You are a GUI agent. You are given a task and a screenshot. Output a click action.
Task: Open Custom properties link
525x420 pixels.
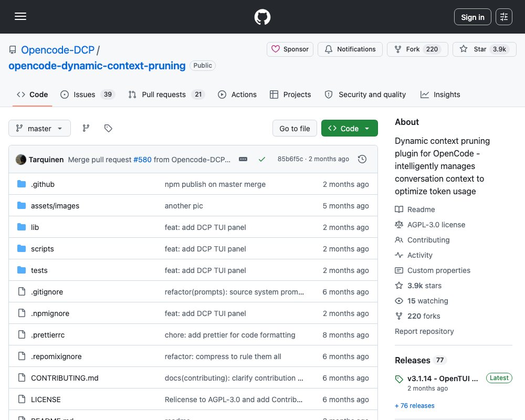point(433,270)
